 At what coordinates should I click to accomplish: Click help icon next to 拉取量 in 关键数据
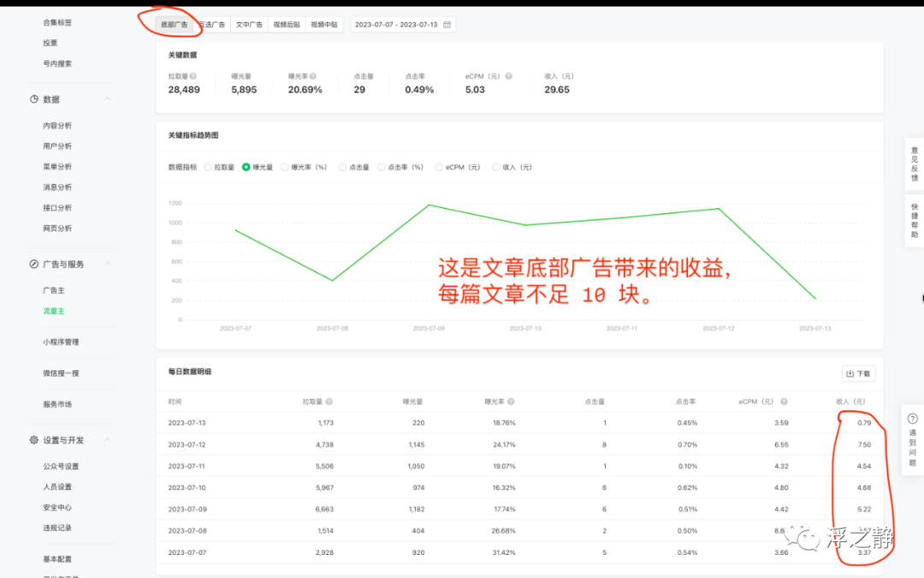(193, 76)
